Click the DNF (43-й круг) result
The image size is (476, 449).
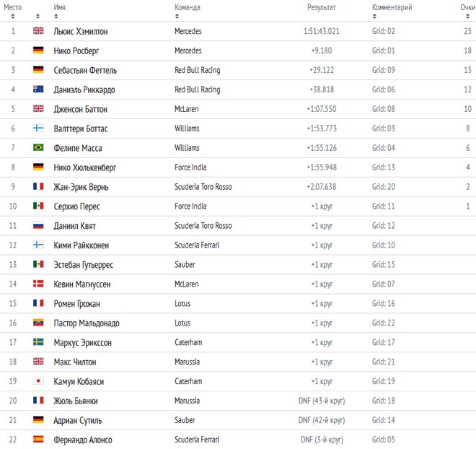point(322,401)
